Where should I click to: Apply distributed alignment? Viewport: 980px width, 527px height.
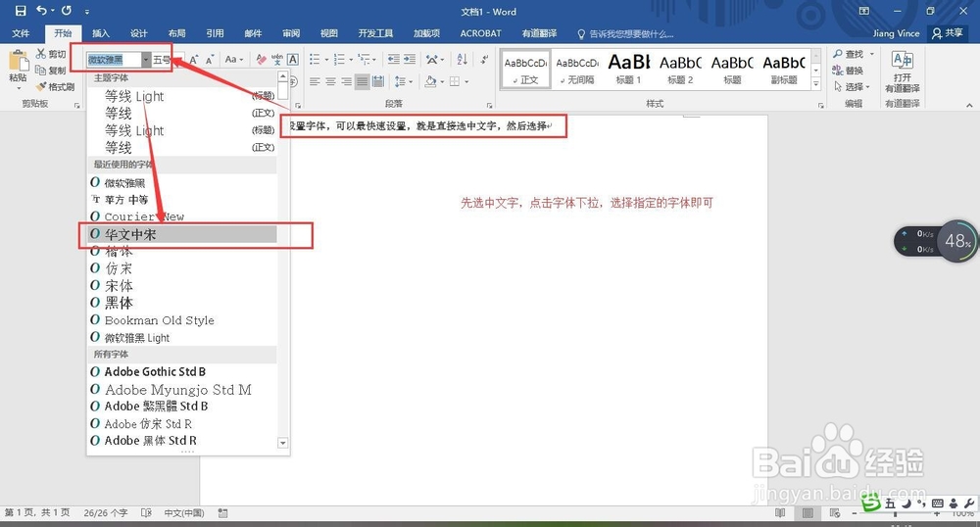coord(378,81)
